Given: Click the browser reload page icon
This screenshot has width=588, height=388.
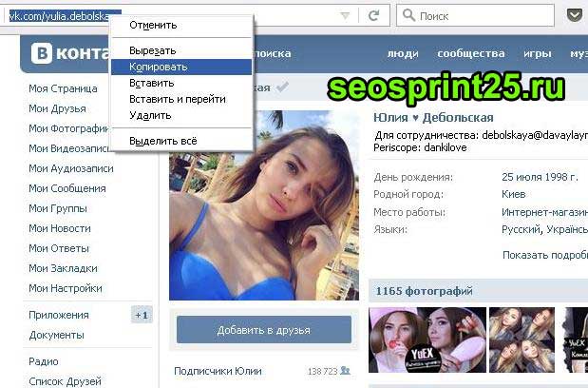Looking at the screenshot, I should tap(373, 15).
